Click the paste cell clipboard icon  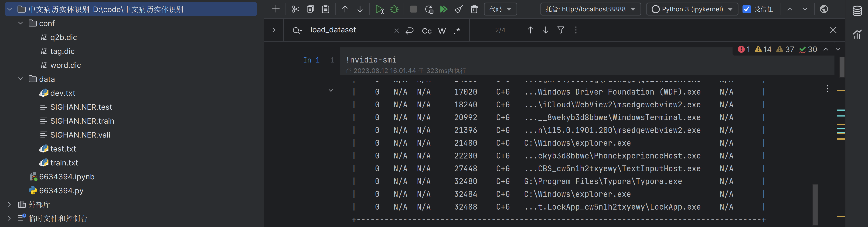pos(326,9)
